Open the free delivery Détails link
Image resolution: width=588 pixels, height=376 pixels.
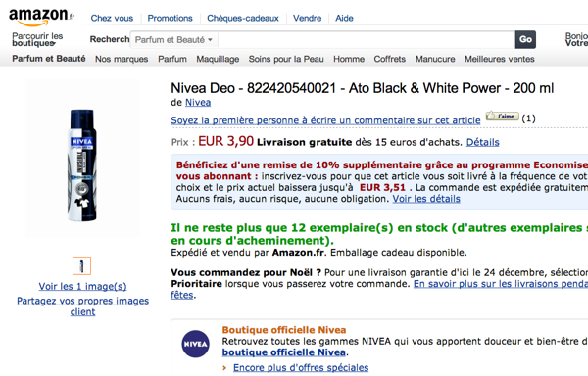[x=482, y=142]
